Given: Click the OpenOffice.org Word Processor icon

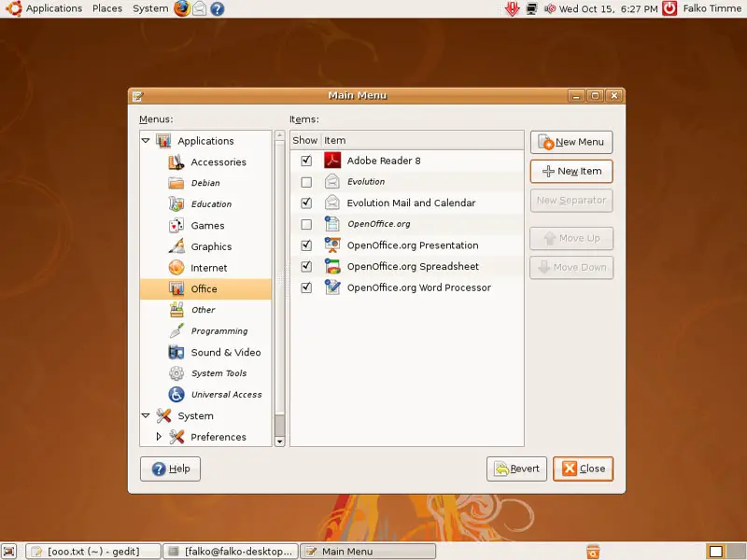Looking at the screenshot, I should point(332,287).
